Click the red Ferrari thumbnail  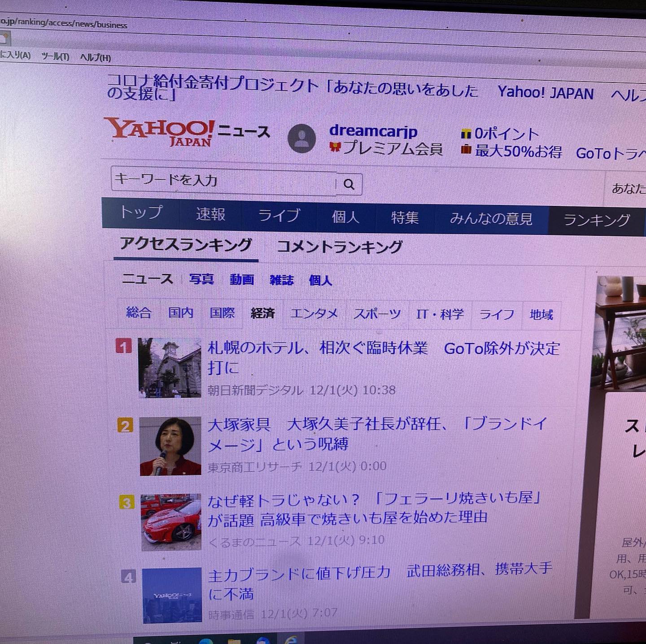[x=171, y=522]
